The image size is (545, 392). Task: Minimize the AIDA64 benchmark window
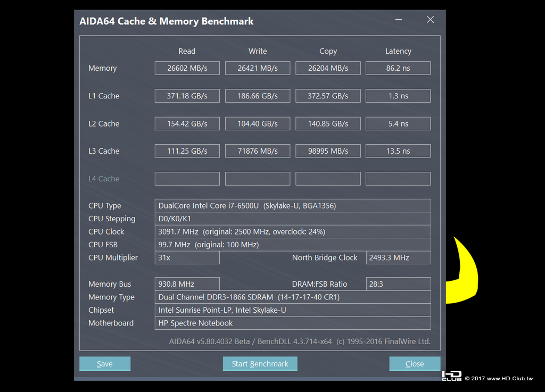point(399,20)
